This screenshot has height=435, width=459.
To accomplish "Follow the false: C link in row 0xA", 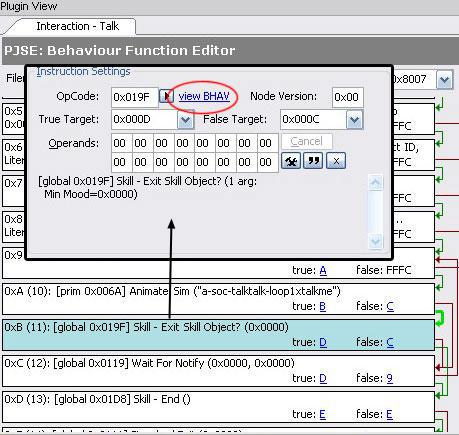I will 390,306.
